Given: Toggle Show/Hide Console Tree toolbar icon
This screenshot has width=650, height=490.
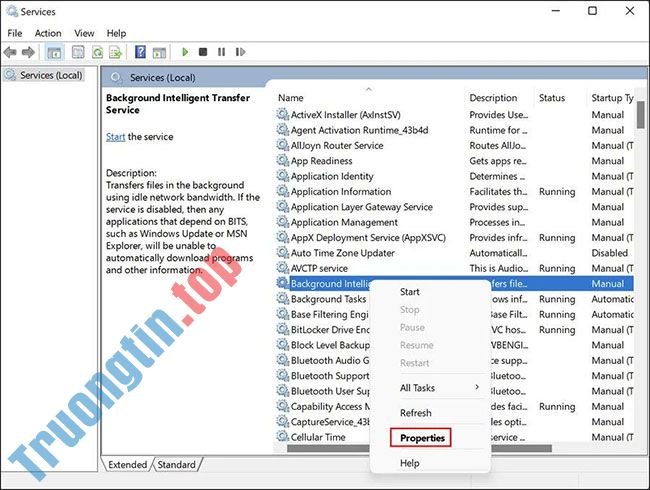Looking at the screenshot, I should click(x=54, y=52).
